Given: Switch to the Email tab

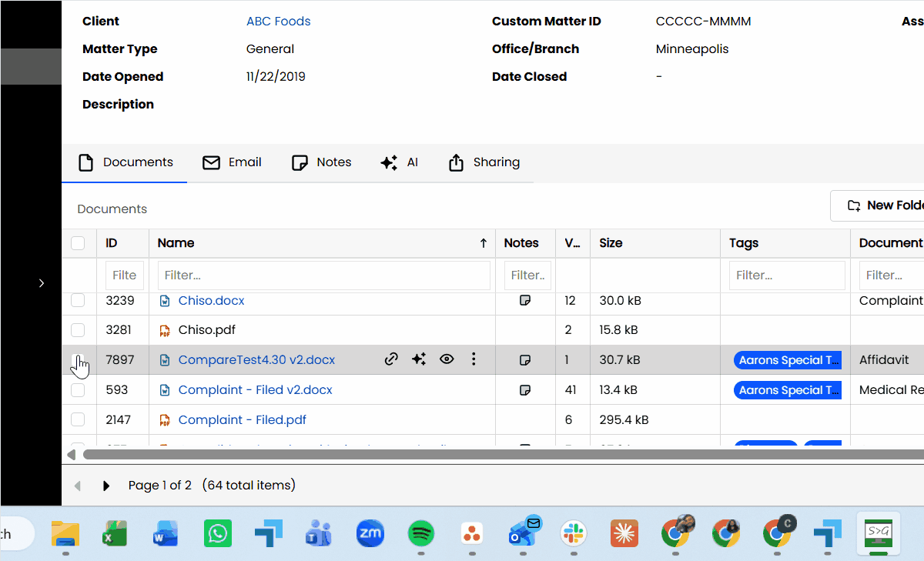Looking at the screenshot, I should [x=232, y=162].
